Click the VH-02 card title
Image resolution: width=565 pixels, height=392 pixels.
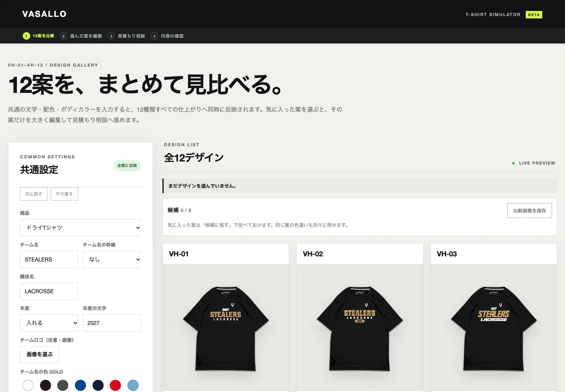tap(313, 254)
